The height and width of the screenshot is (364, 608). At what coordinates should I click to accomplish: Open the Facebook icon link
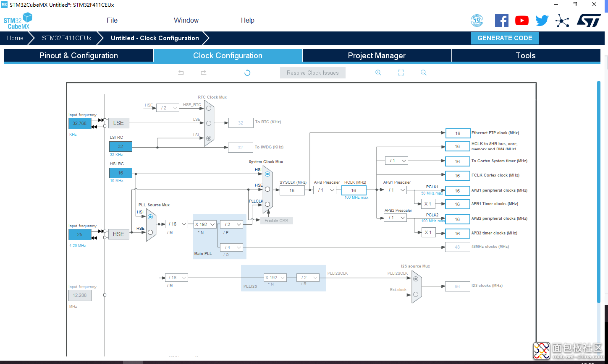pyautogui.click(x=502, y=21)
